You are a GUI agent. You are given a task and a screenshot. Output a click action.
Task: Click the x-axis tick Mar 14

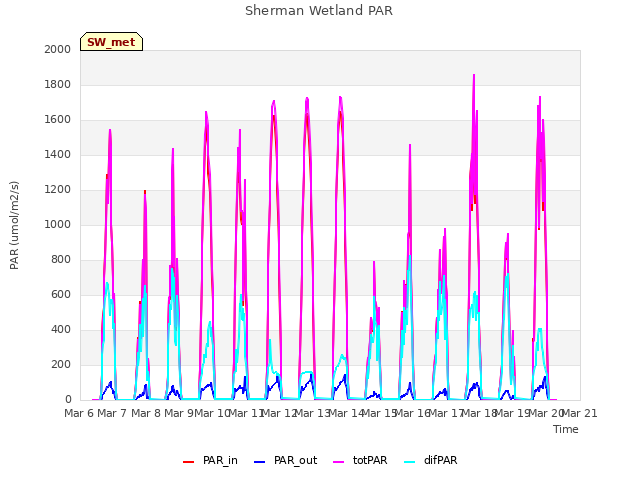(346, 413)
